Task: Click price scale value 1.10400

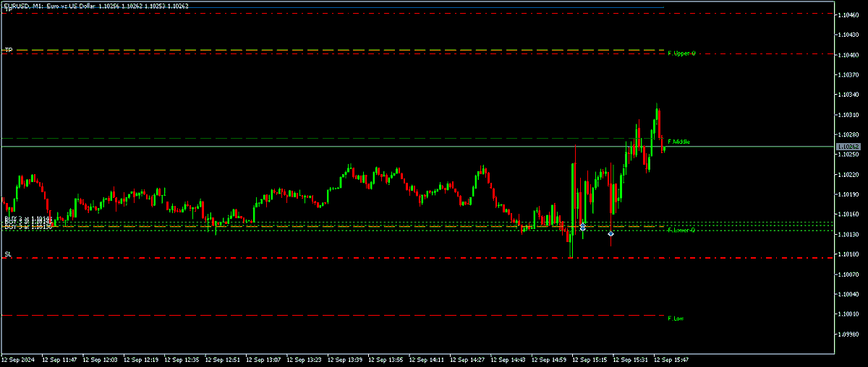Action: (x=848, y=55)
